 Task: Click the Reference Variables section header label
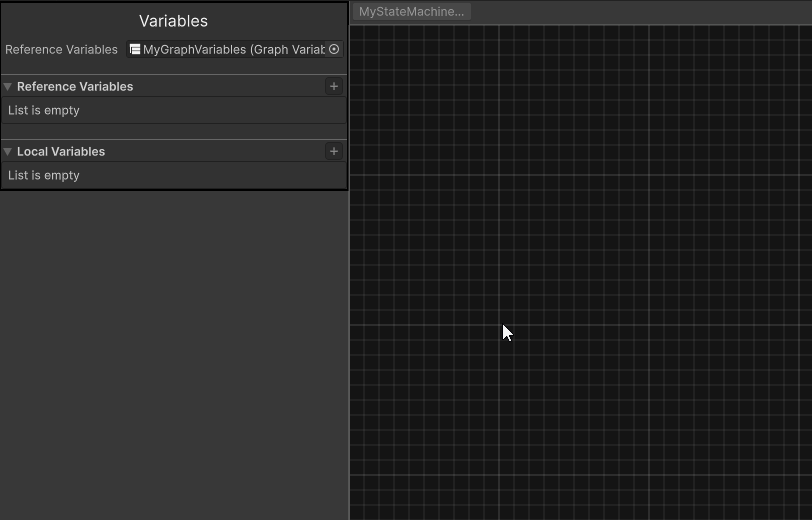75,87
